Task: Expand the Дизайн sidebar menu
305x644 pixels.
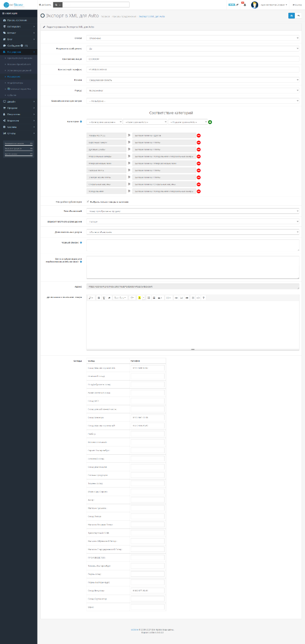Action: (18, 102)
